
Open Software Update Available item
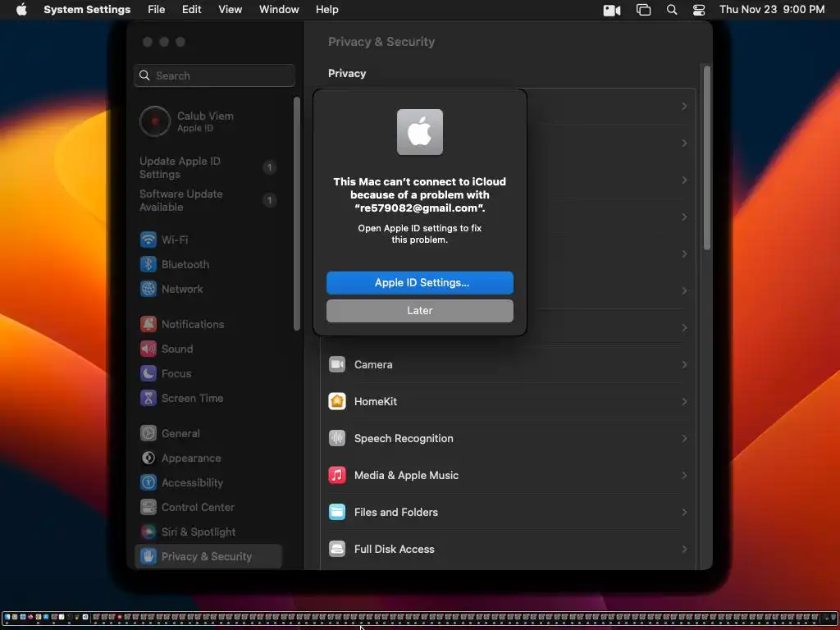point(208,200)
